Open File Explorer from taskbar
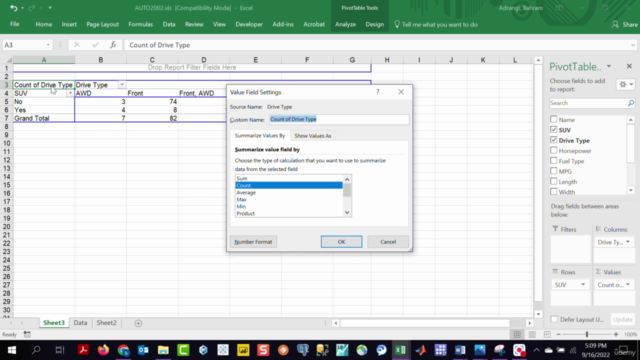The width and height of the screenshot is (640, 360). [x=163, y=350]
